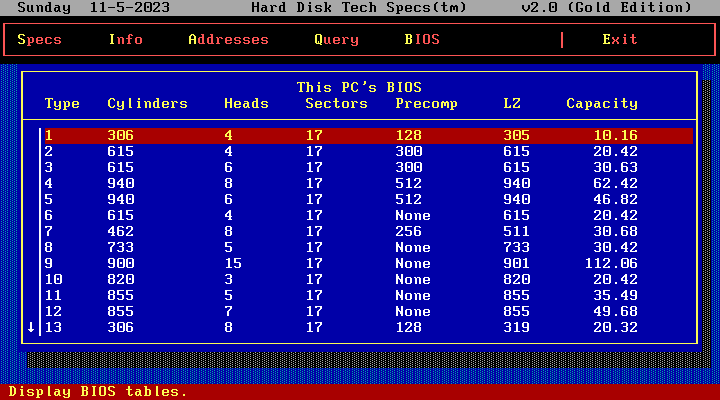Click heads value 15
Screen dimensions: 720x400
click(x=233, y=264)
